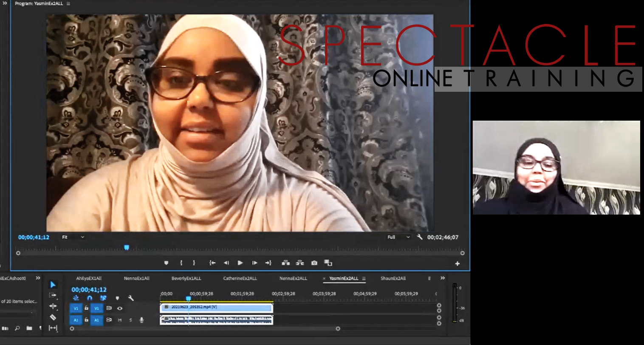This screenshot has width=644, height=345.
Task: Toggle timeline Snap magnet
Action: pyautogui.click(x=90, y=298)
